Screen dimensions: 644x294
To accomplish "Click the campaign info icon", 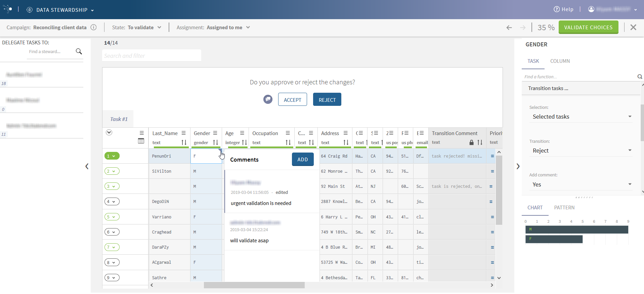I will [94, 28].
